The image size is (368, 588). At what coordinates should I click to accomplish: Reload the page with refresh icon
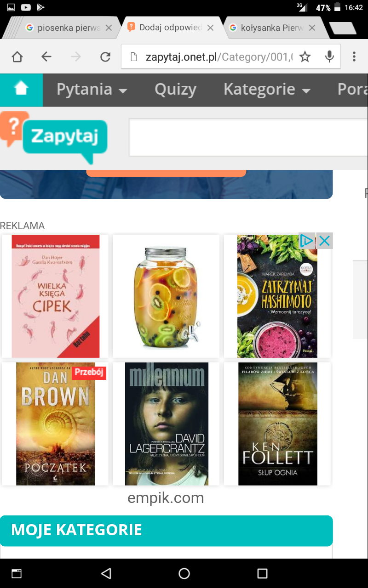pos(105,57)
